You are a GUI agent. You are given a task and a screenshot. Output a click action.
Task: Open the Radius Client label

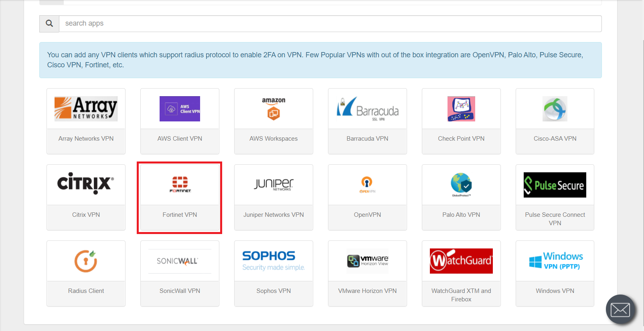pos(86,291)
